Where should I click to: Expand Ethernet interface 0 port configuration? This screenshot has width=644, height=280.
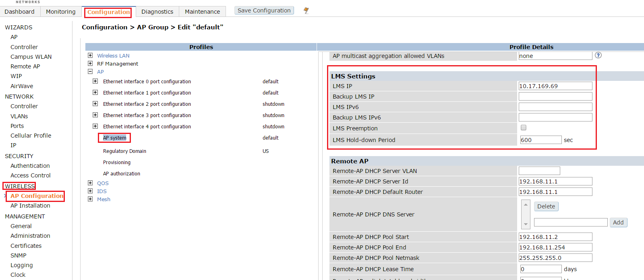pos(95,81)
